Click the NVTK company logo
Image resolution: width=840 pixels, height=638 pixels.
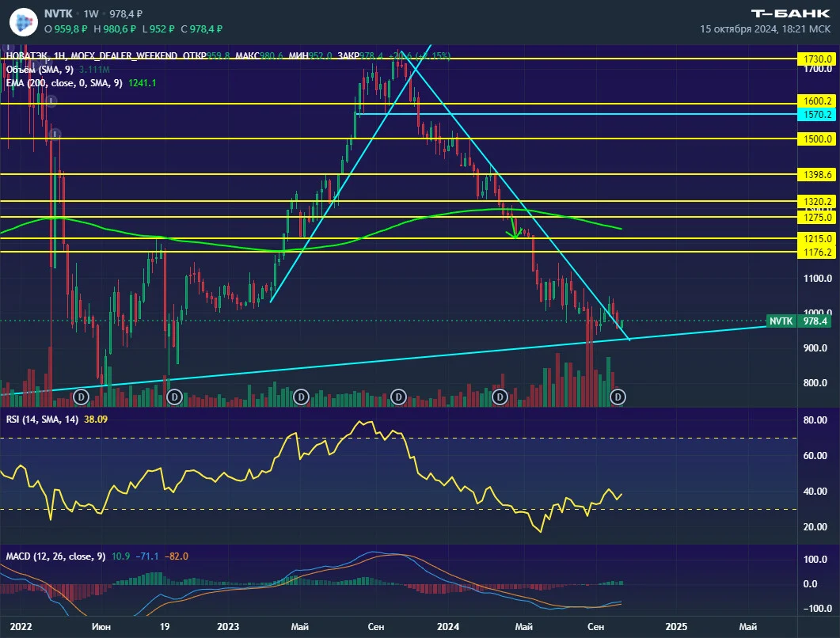[x=24, y=22]
